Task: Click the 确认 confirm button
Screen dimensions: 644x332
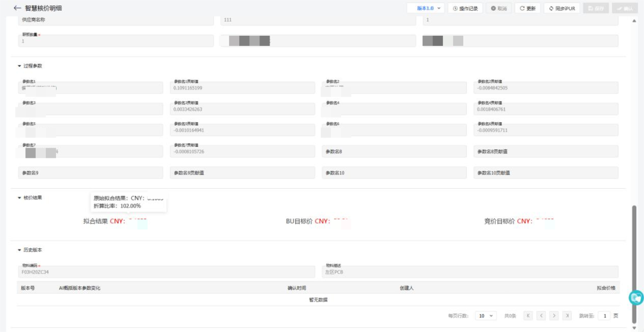Action: point(625,8)
